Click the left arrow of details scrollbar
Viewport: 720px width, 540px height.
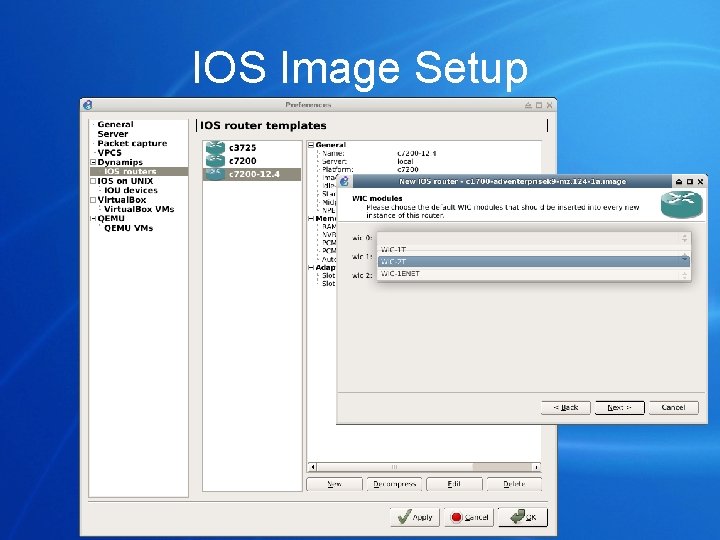click(x=312, y=467)
